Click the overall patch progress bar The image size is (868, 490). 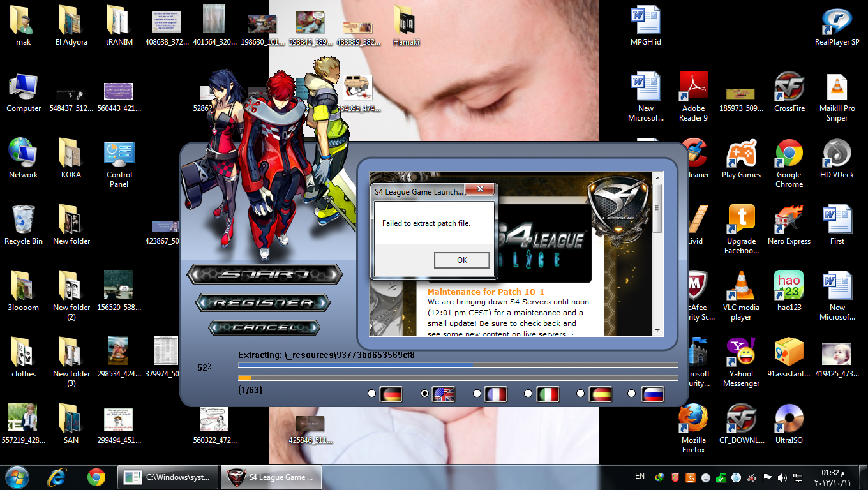(458, 378)
